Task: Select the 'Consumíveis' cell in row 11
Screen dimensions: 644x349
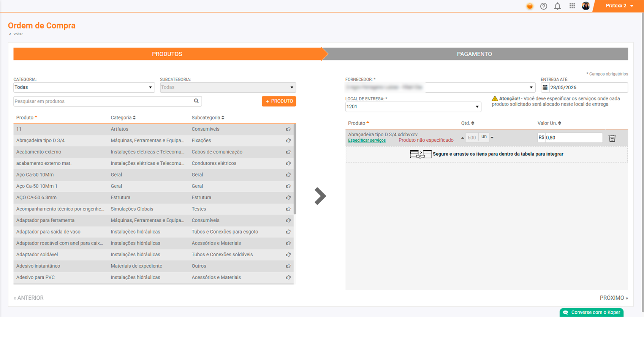Action: tap(206, 129)
